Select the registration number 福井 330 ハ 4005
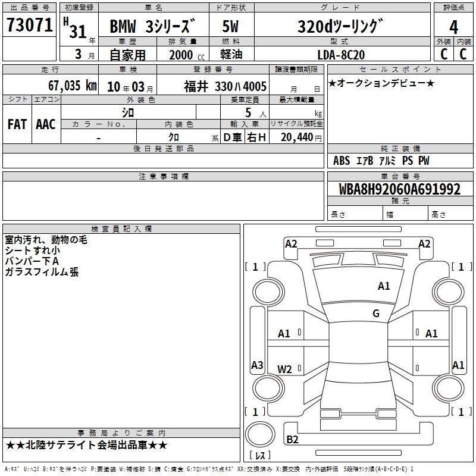Viewport: 476px width, 476px height. click(x=226, y=86)
